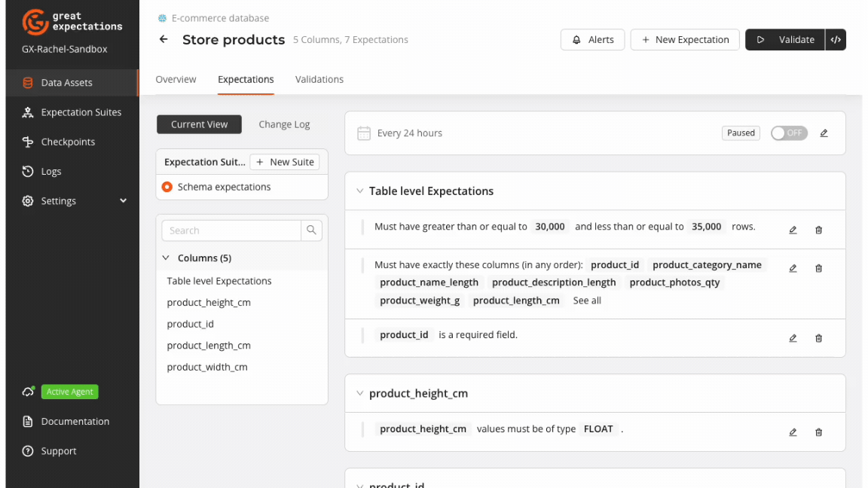The image size is (868, 488).
Task: Collapse the Table level Expectations section
Action: click(359, 191)
